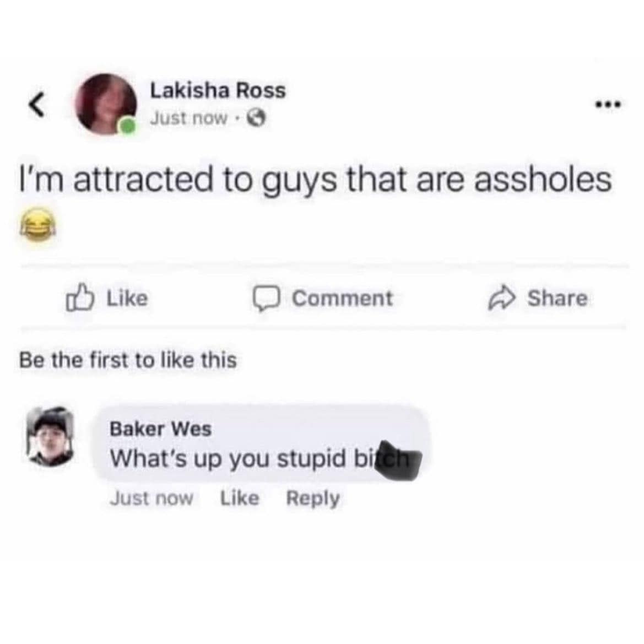Like Baker Wes's comment

[240, 498]
